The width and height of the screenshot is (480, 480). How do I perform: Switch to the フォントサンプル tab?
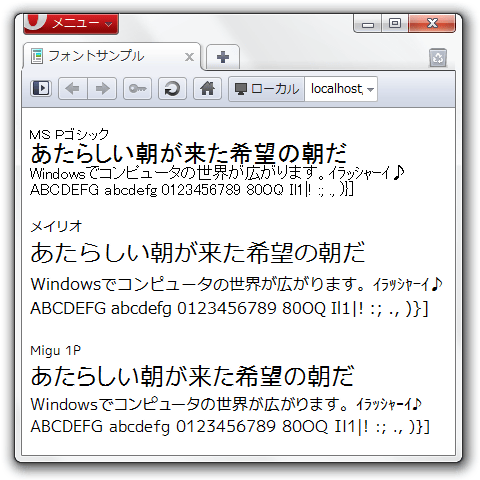tap(112, 56)
